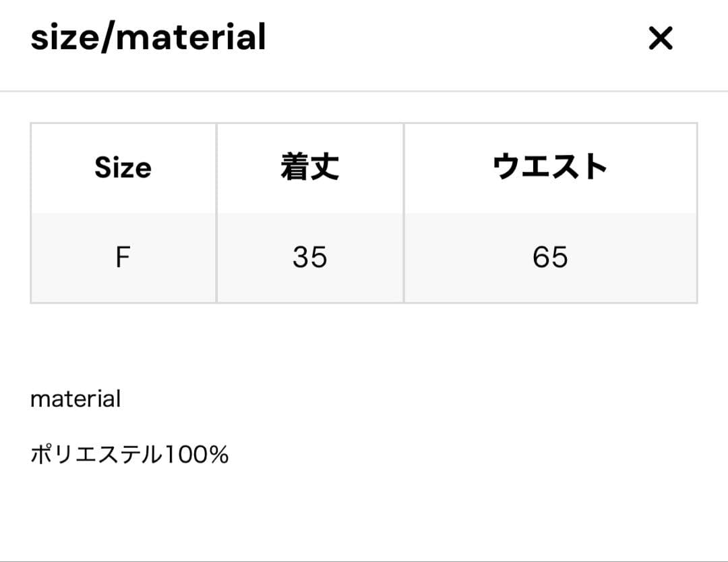Click the size/material panel heading

(148, 38)
